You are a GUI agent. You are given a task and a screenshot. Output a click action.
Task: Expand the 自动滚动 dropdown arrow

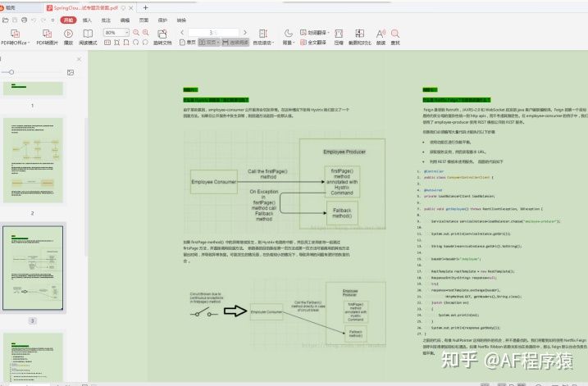tap(273, 43)
